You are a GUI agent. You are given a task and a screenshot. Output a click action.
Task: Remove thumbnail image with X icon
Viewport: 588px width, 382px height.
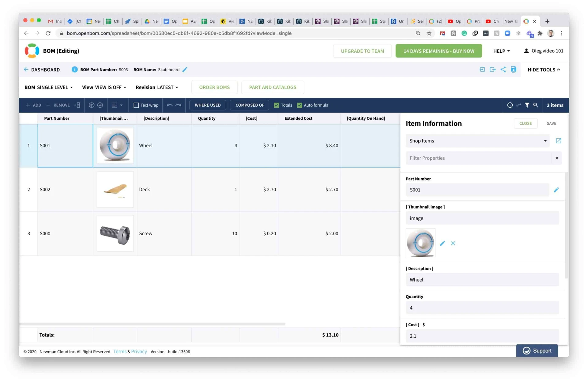(x=453, y=243)
